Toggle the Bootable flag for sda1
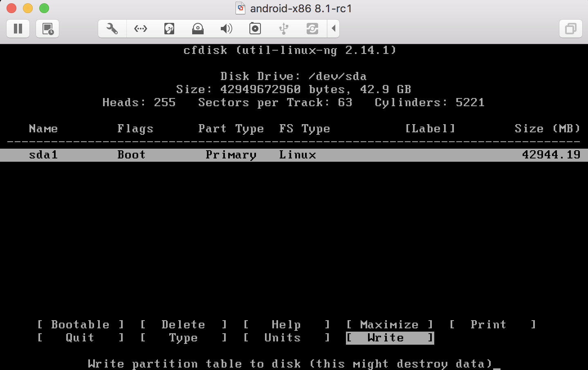This screenshot has width=588, height=370. 80,324
